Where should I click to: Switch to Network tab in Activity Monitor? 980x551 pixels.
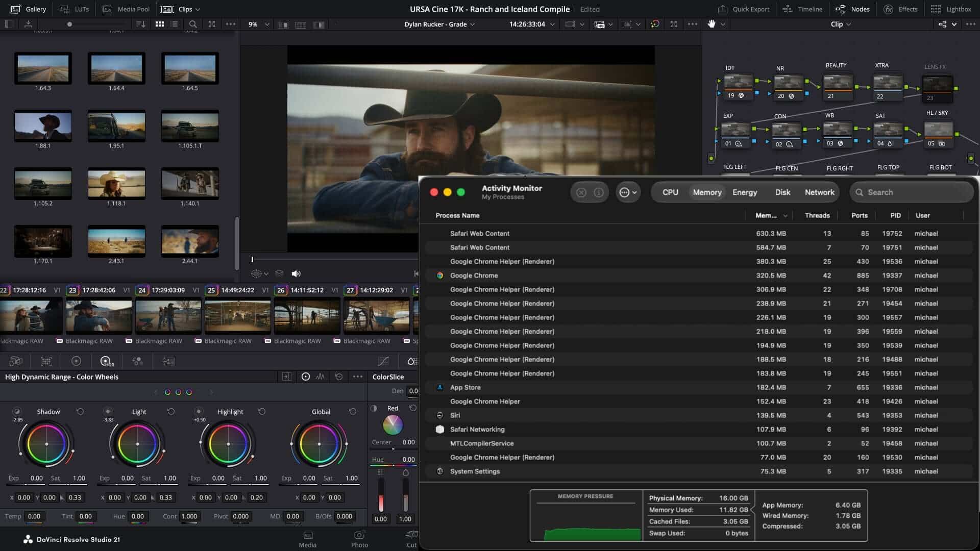819,192
